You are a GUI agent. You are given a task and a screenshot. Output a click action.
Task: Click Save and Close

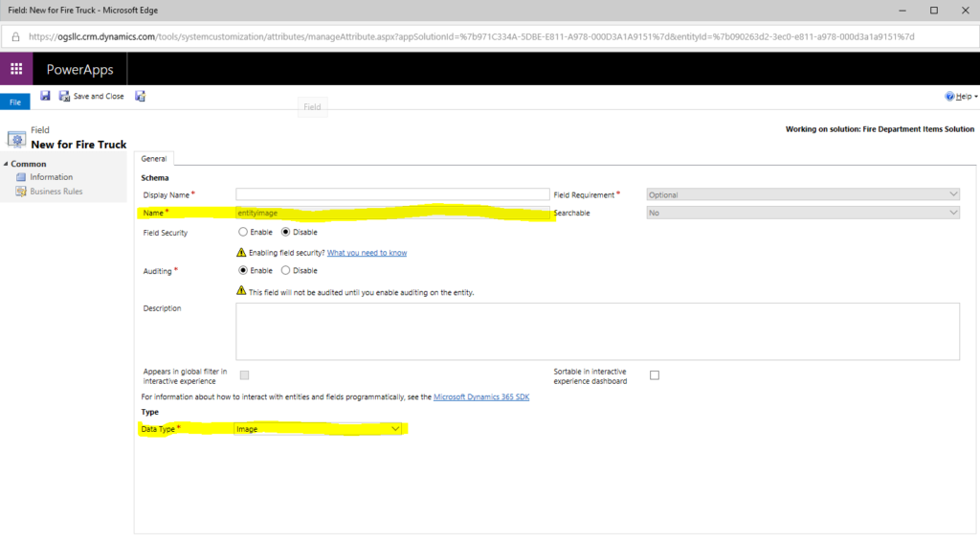[x=92, y=96]
